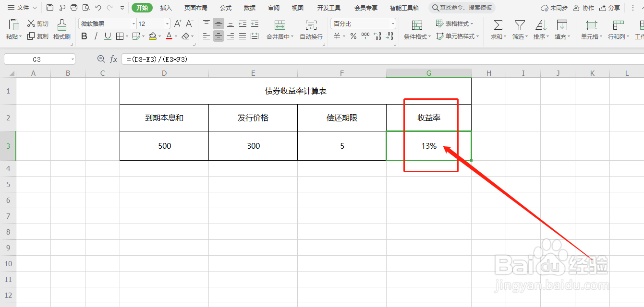The width and height of the screenshot is (644, 307).
Task: Apply underline to the selected cell
Action: 107,36
